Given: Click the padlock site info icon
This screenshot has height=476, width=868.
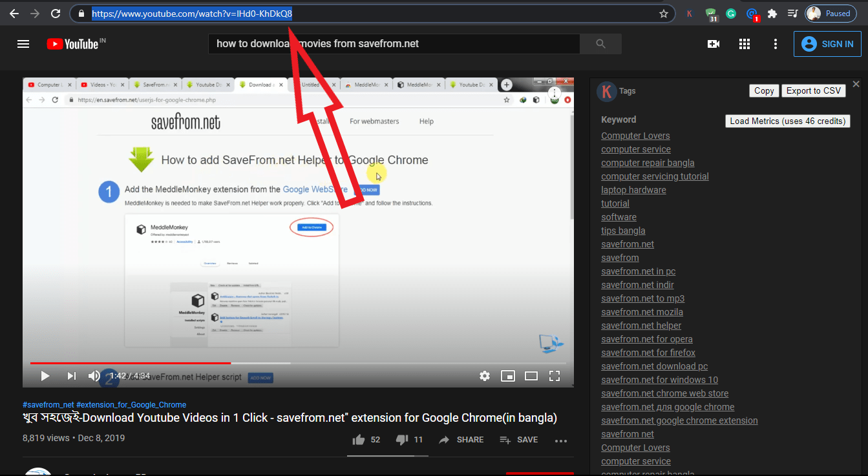Looking at the screenshot, I should pyautogui.click(x=81, y=14).
